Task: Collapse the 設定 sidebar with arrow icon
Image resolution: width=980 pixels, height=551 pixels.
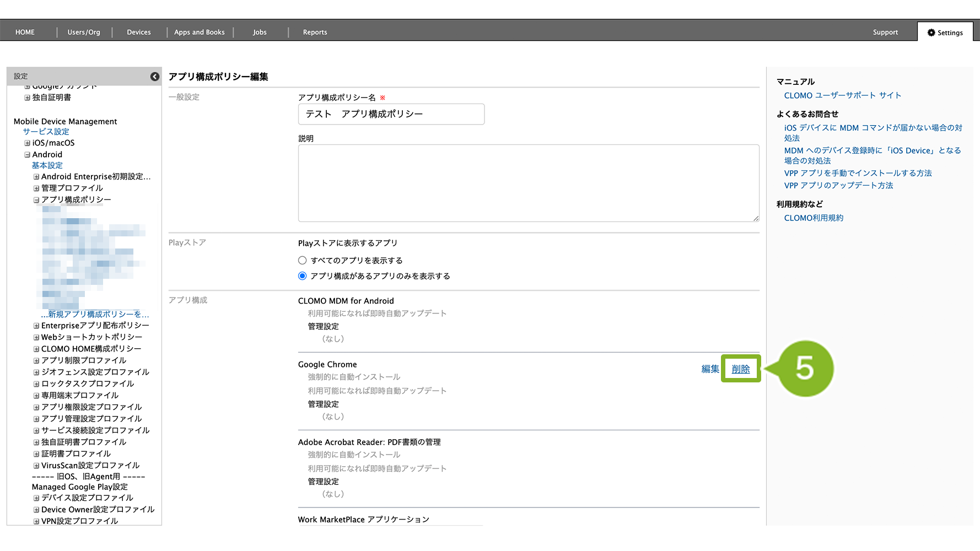Action: click(155, 77)
